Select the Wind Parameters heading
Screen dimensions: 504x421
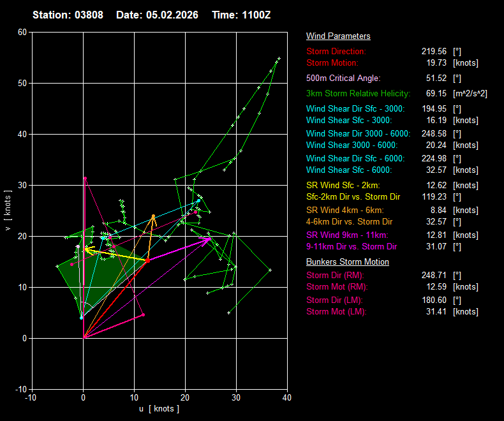[338, 36]
